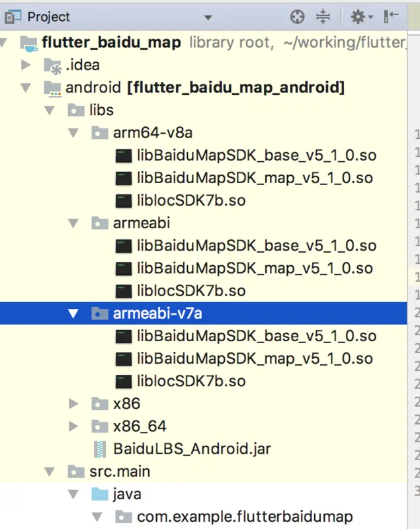Select the highlighted armeabi-v7a folder

(204, 313)
